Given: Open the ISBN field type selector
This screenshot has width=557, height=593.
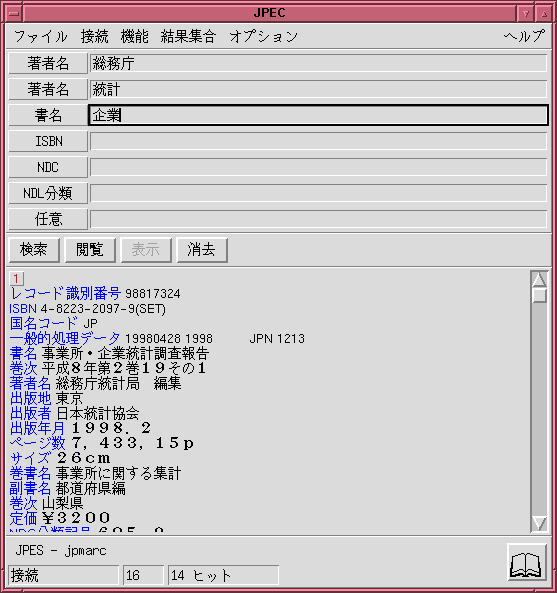Looking at the screenshot, I should pyautogui.click(x=48, y=141).
